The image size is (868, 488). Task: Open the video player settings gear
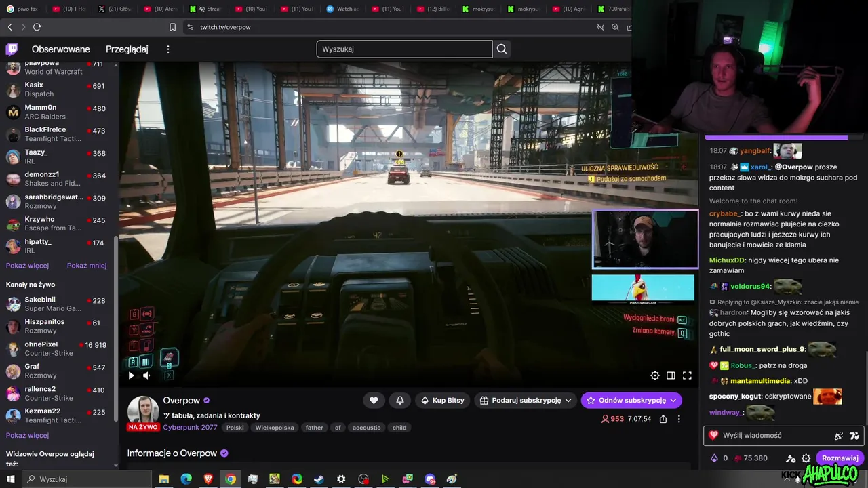[x=655, y=375]
